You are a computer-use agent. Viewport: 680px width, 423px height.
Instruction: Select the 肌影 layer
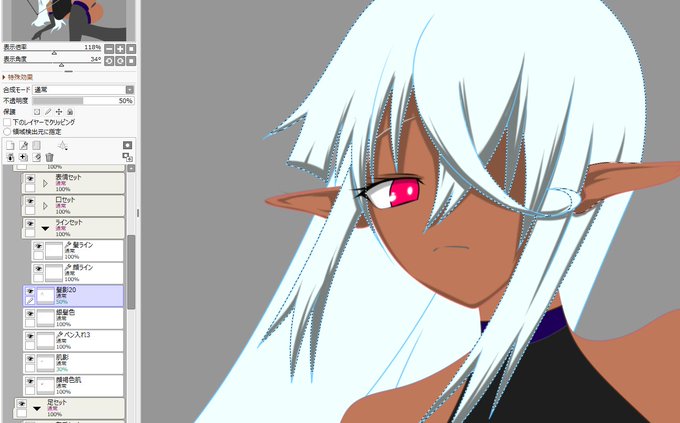73,363
